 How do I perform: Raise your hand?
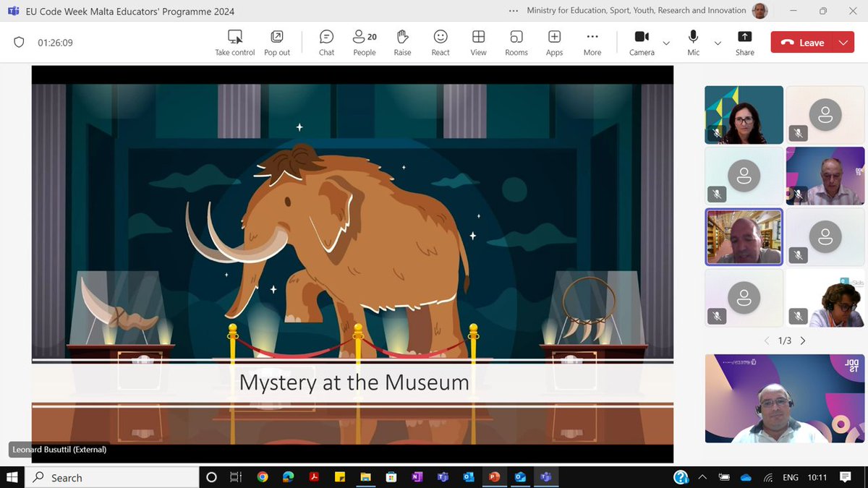[x=402, y=42]
